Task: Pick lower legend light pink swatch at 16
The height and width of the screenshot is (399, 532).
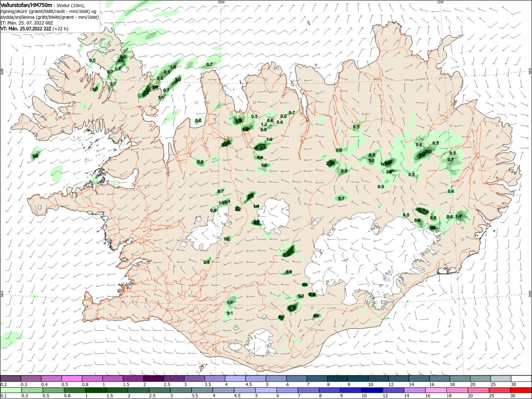Action: click(x=436, y=391)
